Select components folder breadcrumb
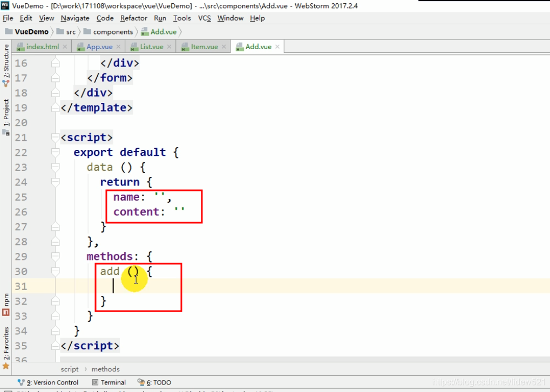This screenshot has width=550, height=392. [108, 32]
